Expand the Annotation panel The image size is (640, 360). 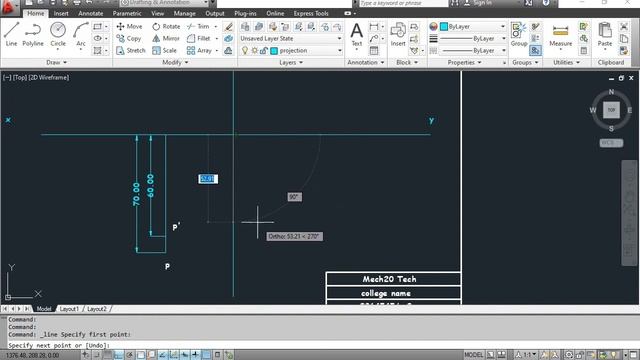point(366,62)
